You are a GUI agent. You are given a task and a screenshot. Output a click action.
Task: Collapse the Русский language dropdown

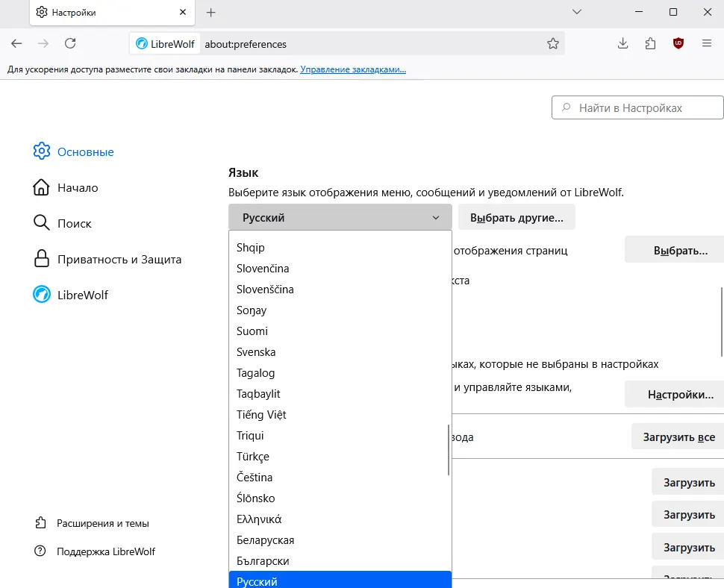point(340,218)
